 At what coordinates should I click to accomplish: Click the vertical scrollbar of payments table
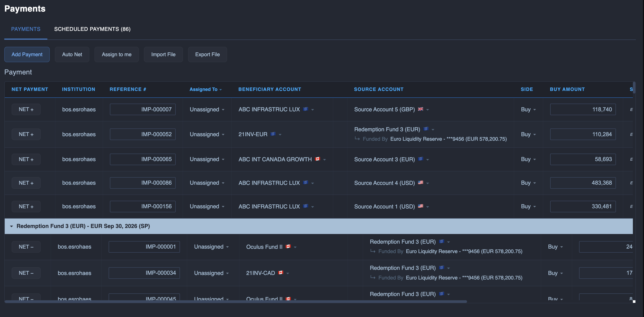634,87
